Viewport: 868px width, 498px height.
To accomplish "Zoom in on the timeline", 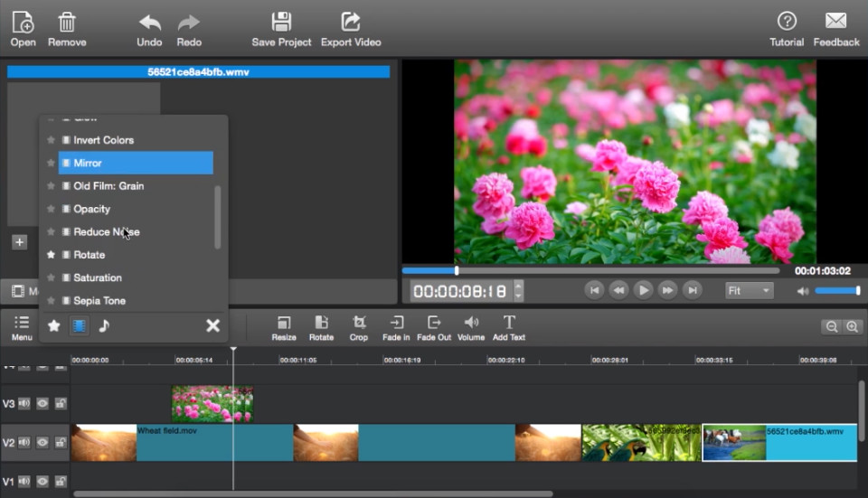I will (x=852, y=327).
